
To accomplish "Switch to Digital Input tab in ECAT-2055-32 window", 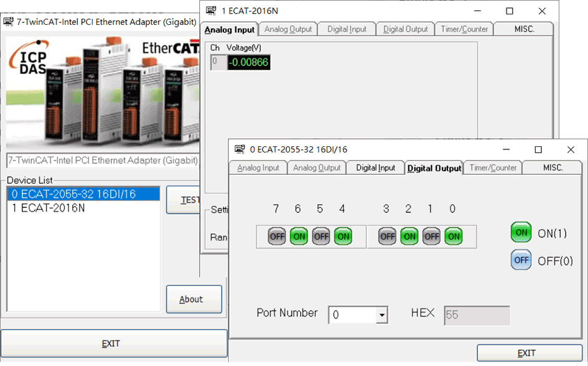I will click(x=375, y=167).
